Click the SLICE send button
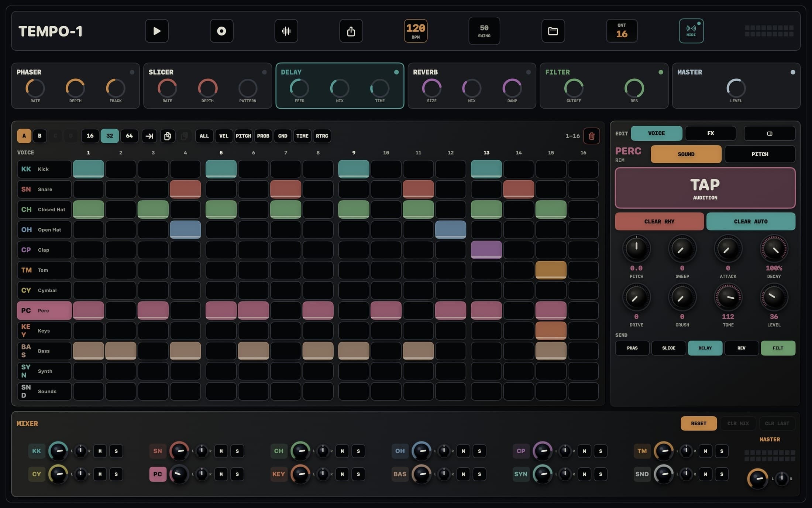 click(668, 348)
